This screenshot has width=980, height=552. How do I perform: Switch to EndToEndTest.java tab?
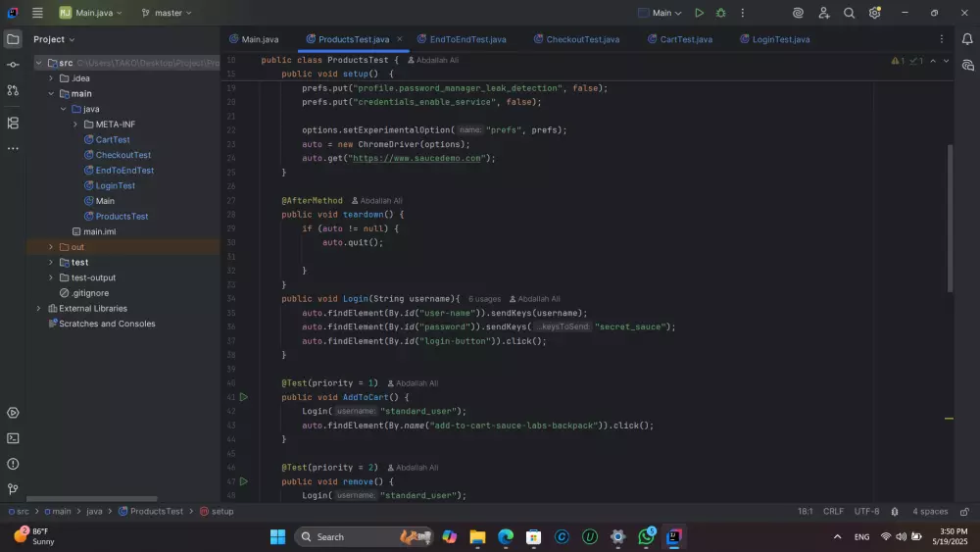coord(462,39)
